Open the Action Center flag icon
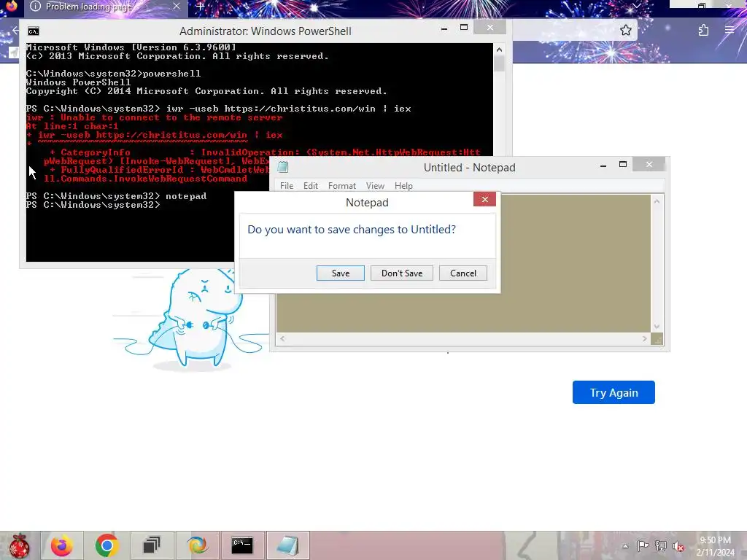Viewport: 747px width, 560px height. tap(643, 546)
